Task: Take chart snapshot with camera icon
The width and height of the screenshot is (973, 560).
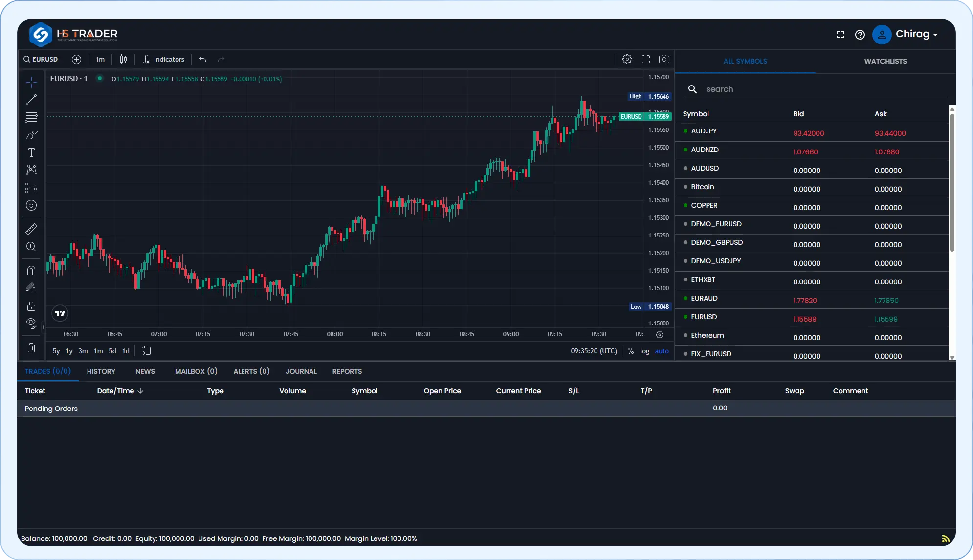Action: tap(663, 59)
